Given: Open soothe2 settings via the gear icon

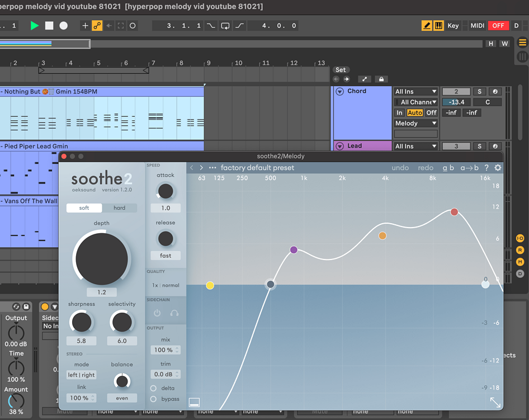Looking at the screenshot, I should click(498, 167).
